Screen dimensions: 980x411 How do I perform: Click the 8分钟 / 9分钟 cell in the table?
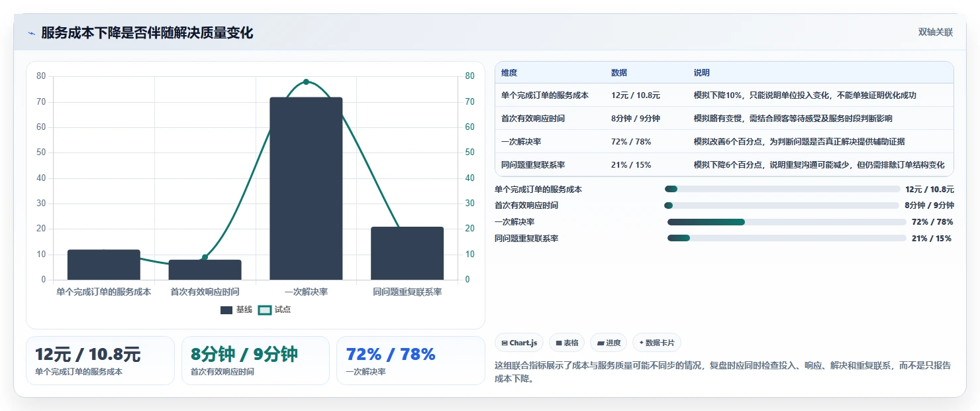[636, 118]
